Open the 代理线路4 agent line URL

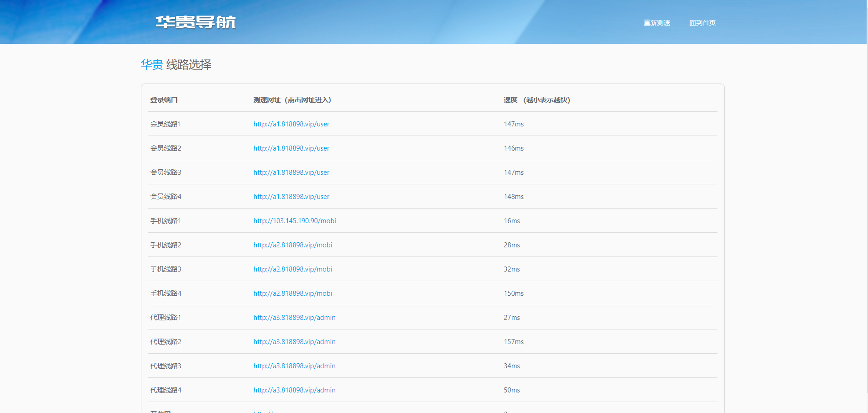(x=294, y=390)
